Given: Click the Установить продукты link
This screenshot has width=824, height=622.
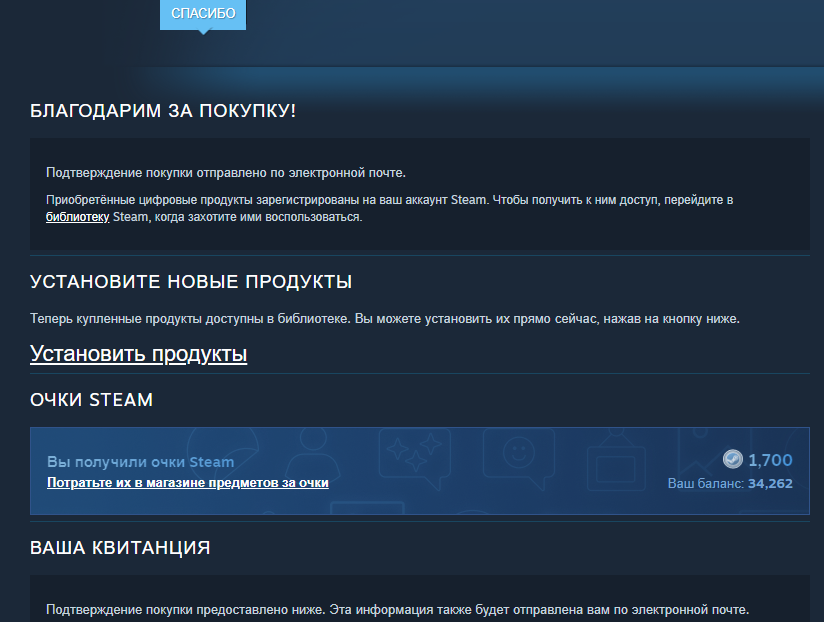Looking at the screenshot, I should [x=138, y=354].
